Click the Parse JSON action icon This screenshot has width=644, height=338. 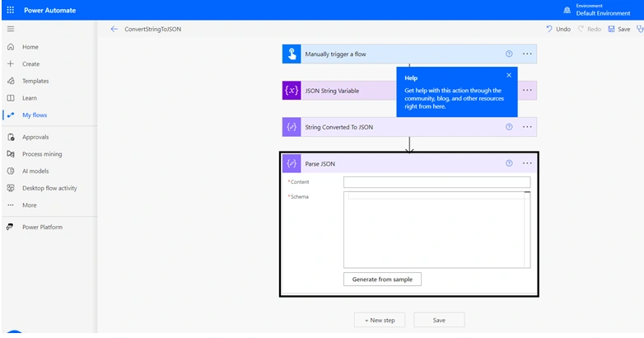click(292, 164)
